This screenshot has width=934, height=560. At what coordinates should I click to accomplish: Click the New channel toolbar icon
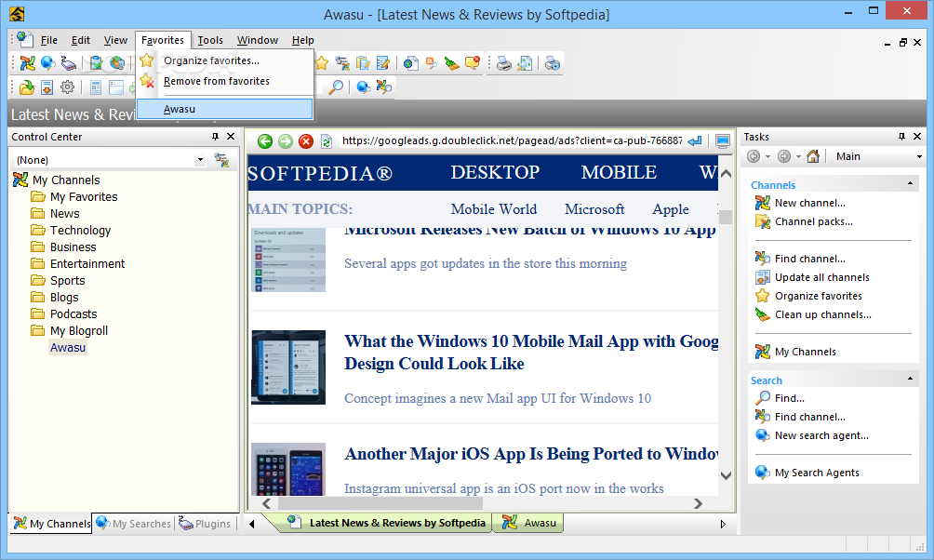(27, 63)
